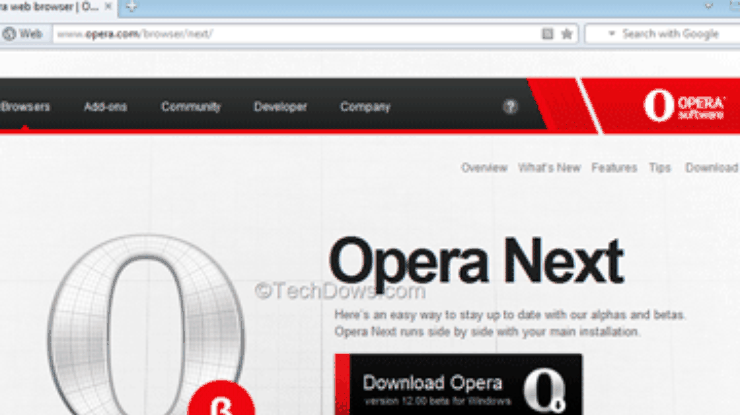
Task: Click the help question mark icon
Action: [x=510, y=107]
